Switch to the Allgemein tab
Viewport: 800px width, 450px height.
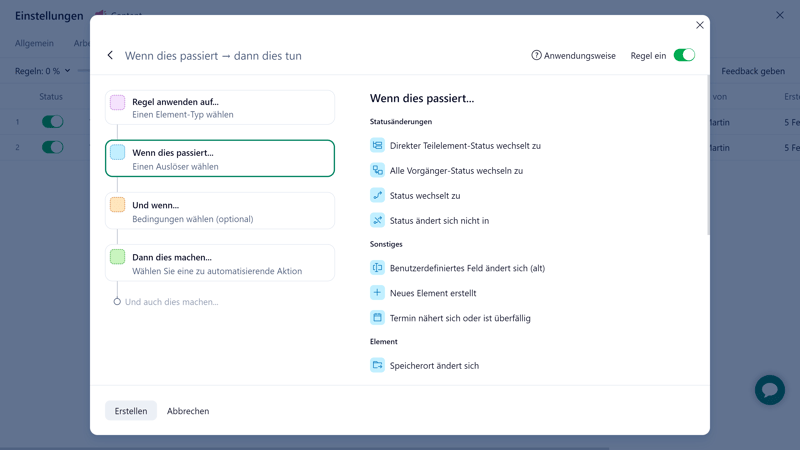click(x=34, y=43)
